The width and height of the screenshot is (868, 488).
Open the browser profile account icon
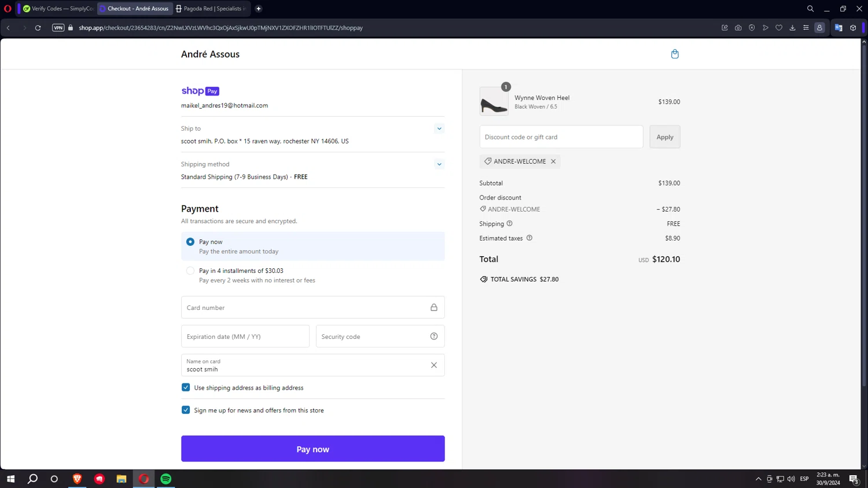819,28
